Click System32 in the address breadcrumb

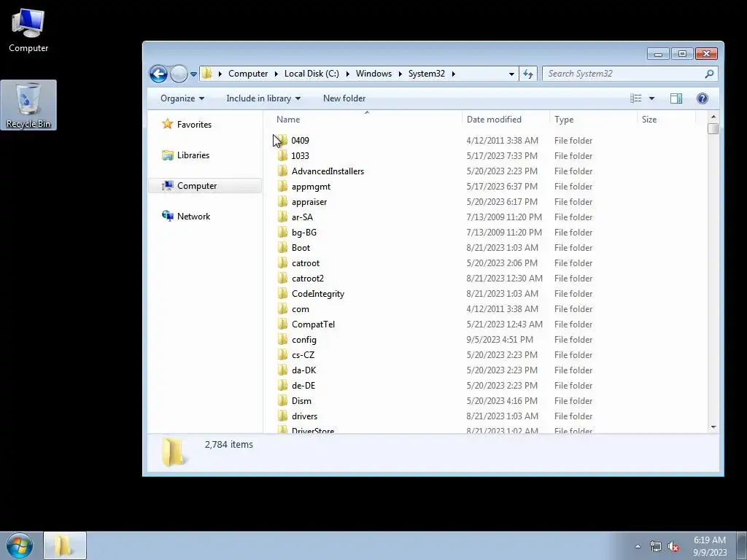pyautogui.click(x=426, y=74)
